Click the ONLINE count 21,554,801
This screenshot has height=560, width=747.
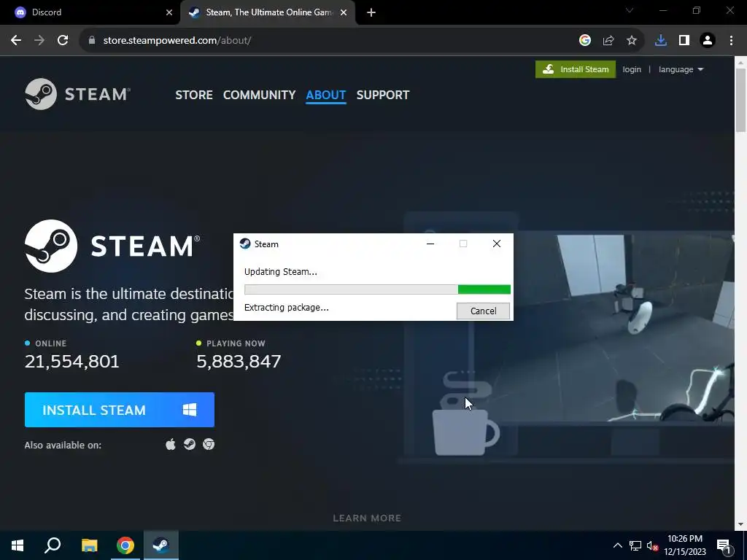coord(72,362)
